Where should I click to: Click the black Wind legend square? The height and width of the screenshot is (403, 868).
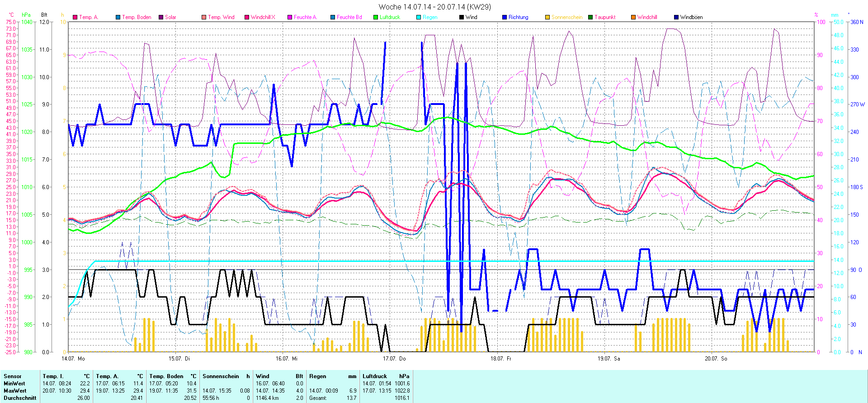point(462,17)
